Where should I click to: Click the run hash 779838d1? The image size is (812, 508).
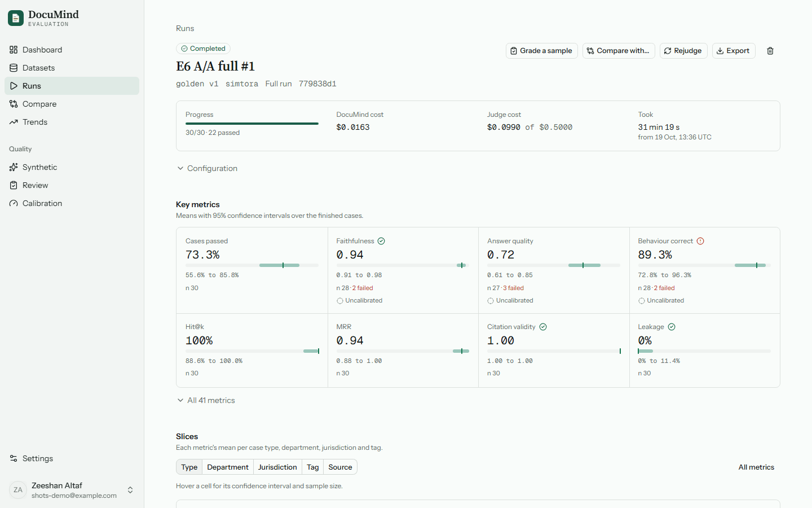[x=317, y=84]
